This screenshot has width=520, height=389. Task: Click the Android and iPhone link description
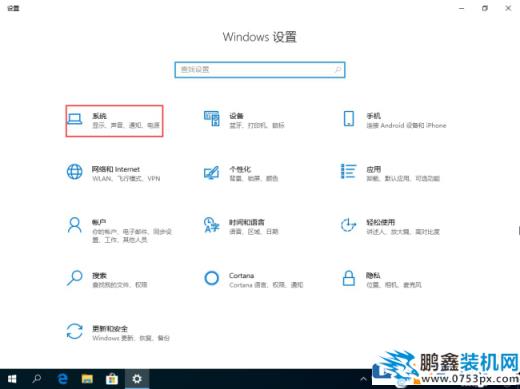(x=406, y=125)
